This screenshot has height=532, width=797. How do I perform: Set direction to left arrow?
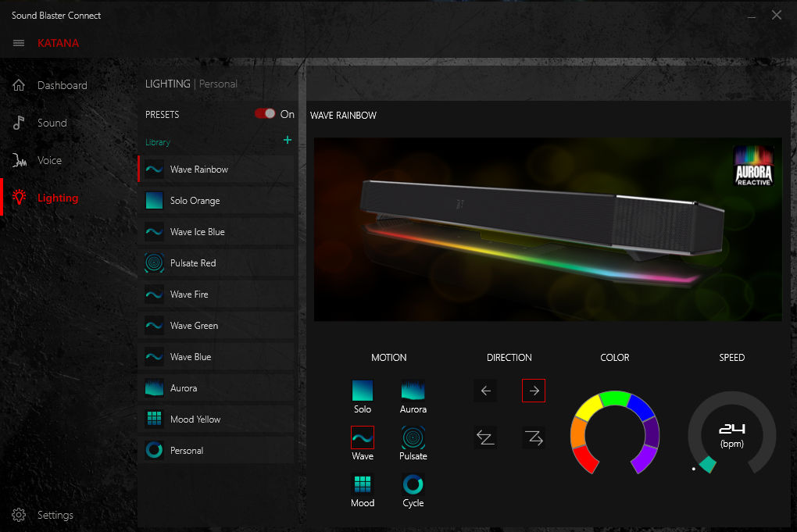click(x=485, y=391)
